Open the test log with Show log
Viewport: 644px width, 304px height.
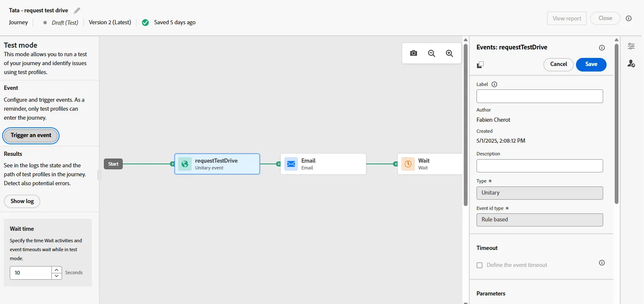point(22,201)
